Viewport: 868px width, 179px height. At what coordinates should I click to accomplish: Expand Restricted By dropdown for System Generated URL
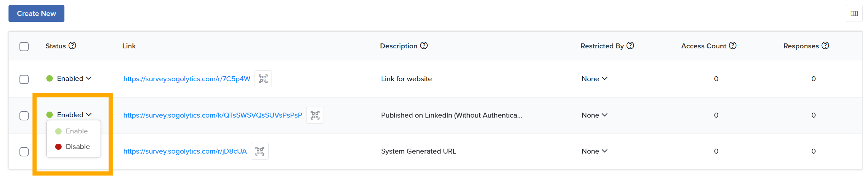click(594, 151)
